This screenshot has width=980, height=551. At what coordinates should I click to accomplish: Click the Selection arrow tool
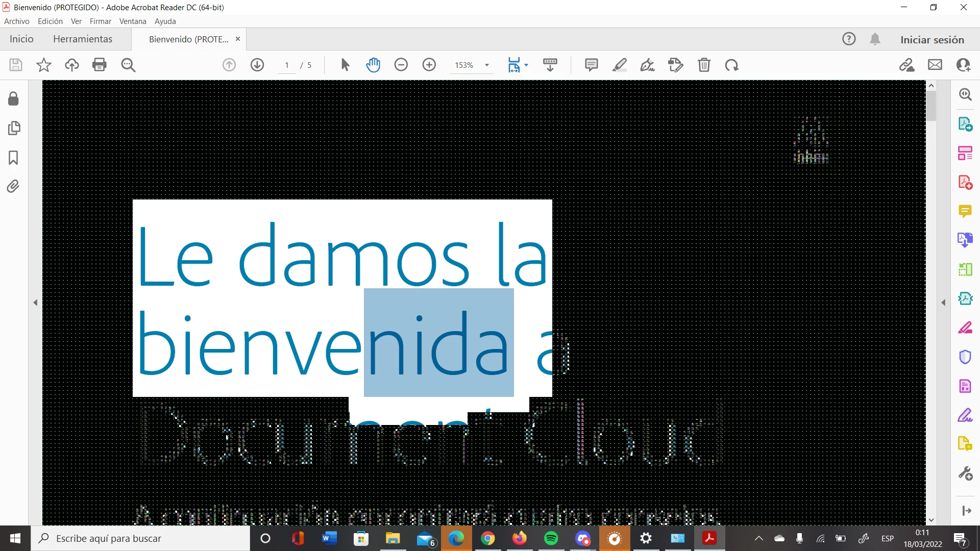click(x=345, y=65)
